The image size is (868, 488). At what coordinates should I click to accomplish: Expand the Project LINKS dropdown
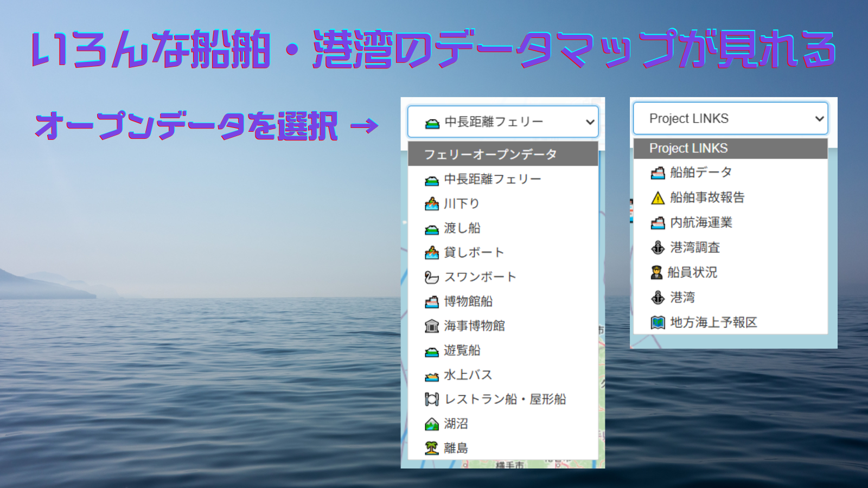click(x=730, y=118)
